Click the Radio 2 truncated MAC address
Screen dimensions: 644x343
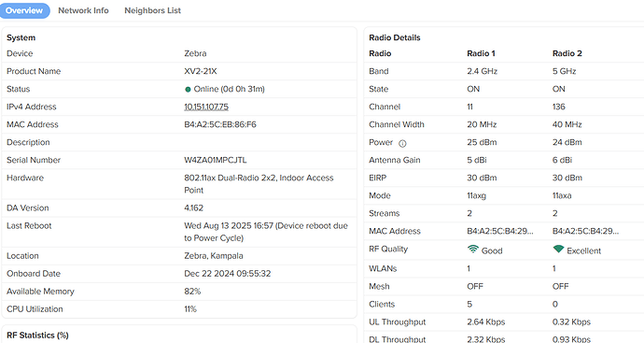coord(585,231)
